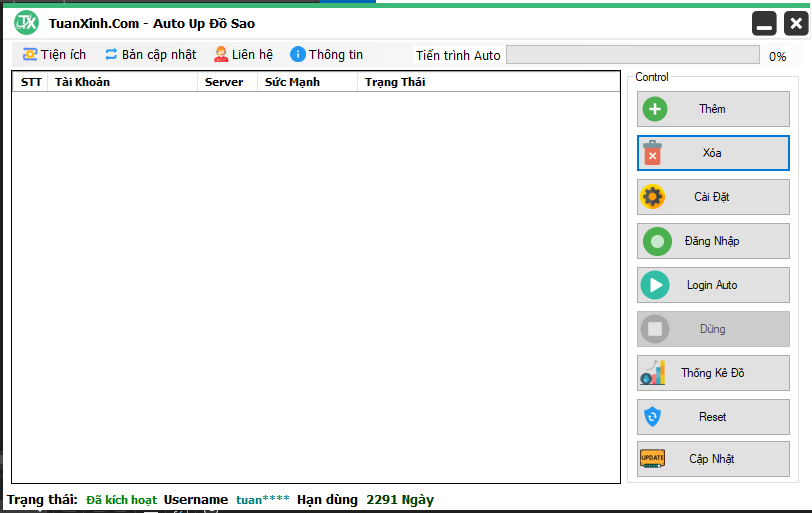This screenshot has height=513, width=812.
Task: Click the Thống Kê Đồ chart icon
Action: (x=653, y=373)
